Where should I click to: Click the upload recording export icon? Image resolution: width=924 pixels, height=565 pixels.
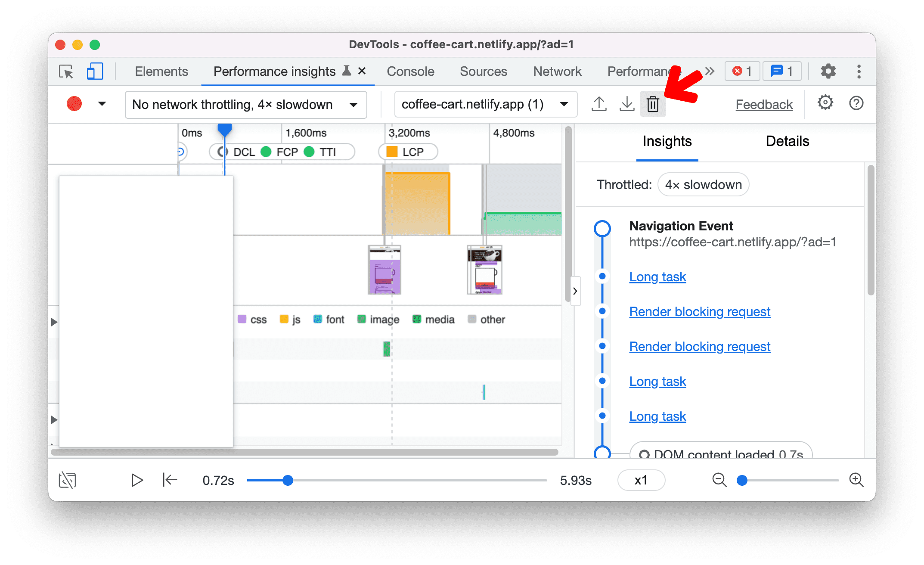598,104
